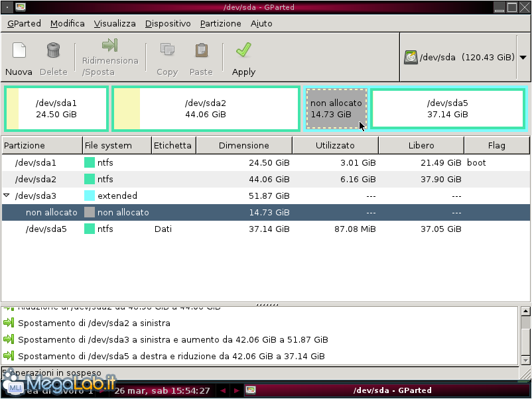Click the extended color swatch for /dev/sda3
This screenshot has height=399, width=532.
(x=90, y=196)
